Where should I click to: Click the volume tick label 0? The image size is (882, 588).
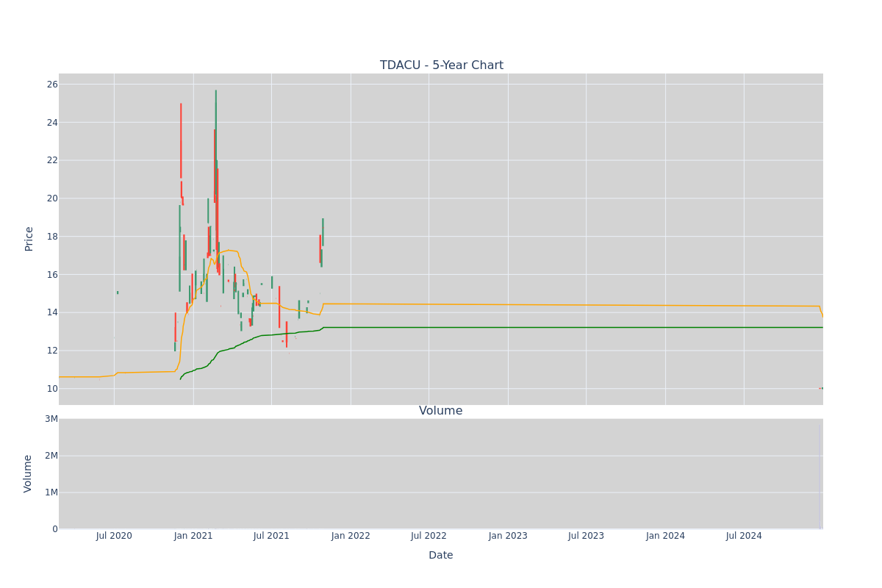coord(55,529)
